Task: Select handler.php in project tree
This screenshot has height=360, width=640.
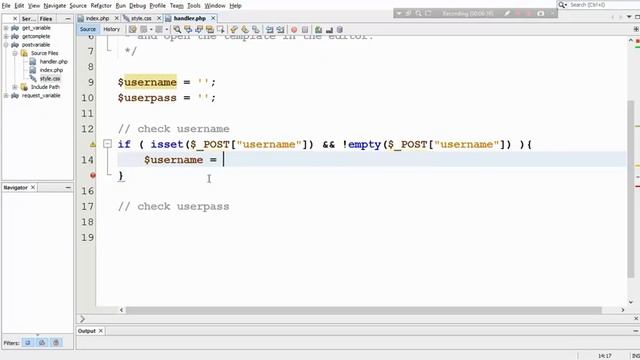Action: click(x=53, y=62)
